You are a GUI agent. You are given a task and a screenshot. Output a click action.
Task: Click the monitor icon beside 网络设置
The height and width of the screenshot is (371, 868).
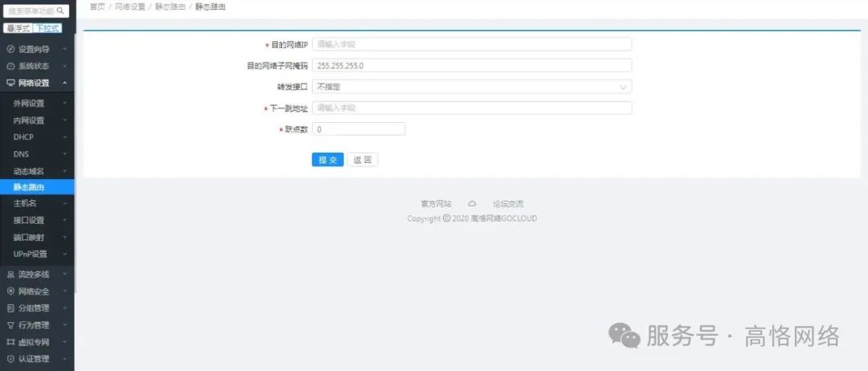pyautogui.click(x=10, y=83)
